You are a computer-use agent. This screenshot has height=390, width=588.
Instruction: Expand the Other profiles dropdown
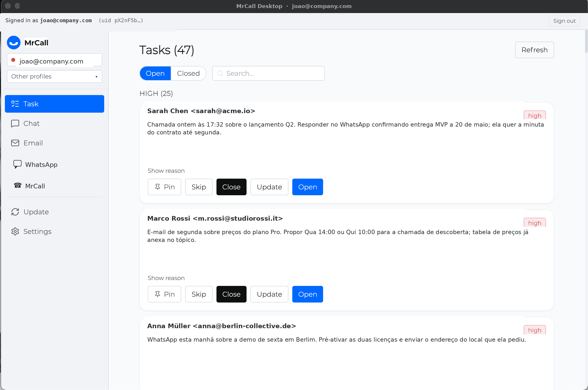pyautogui.click(x=55, y=76)
